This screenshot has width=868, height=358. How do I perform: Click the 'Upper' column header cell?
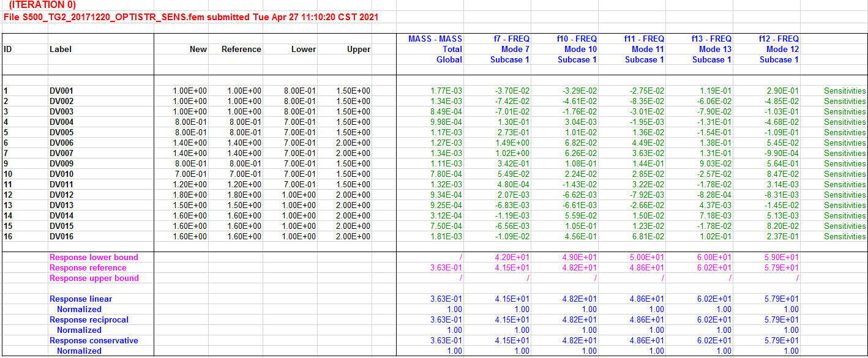[x=358, y=50]
